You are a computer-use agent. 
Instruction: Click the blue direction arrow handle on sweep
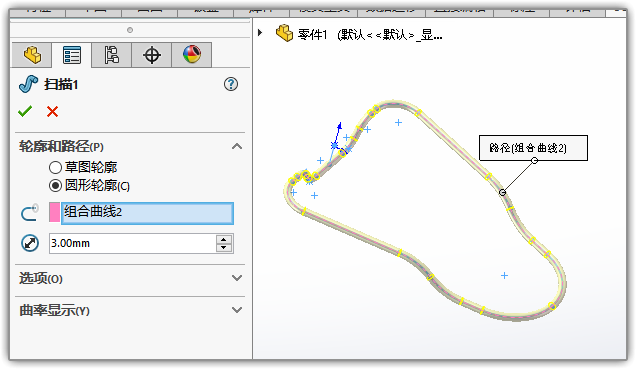pos(339,127)
